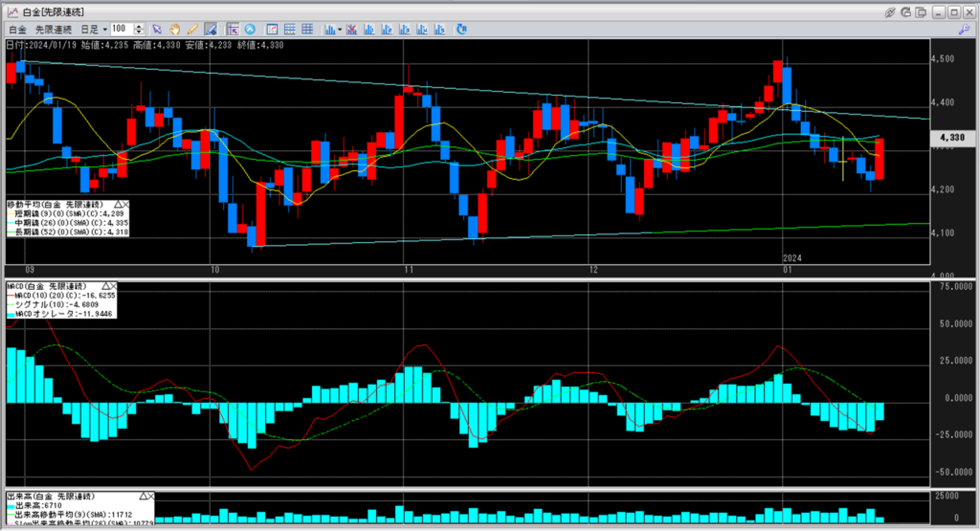Image resolution: width=980 pixels, height=531 pixels.
Task: Collapse the 出来高 legend with triangle
Action: tap(143, 496)
